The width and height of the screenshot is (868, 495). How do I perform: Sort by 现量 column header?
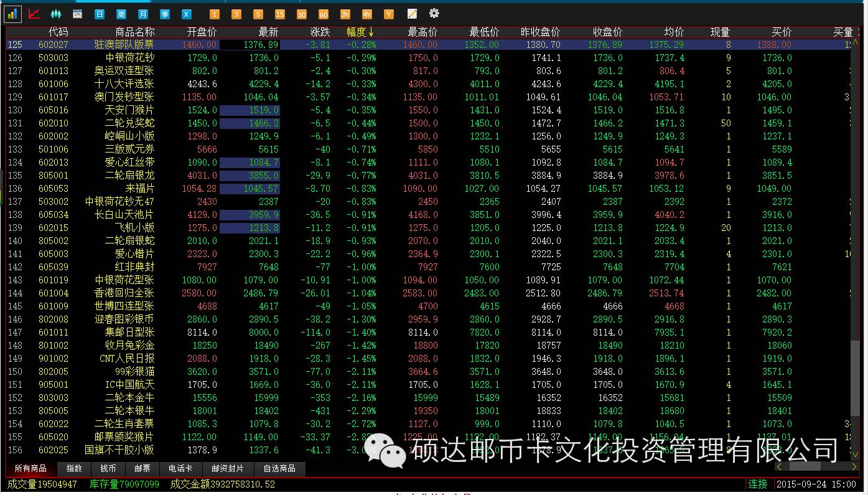[721, 32]
